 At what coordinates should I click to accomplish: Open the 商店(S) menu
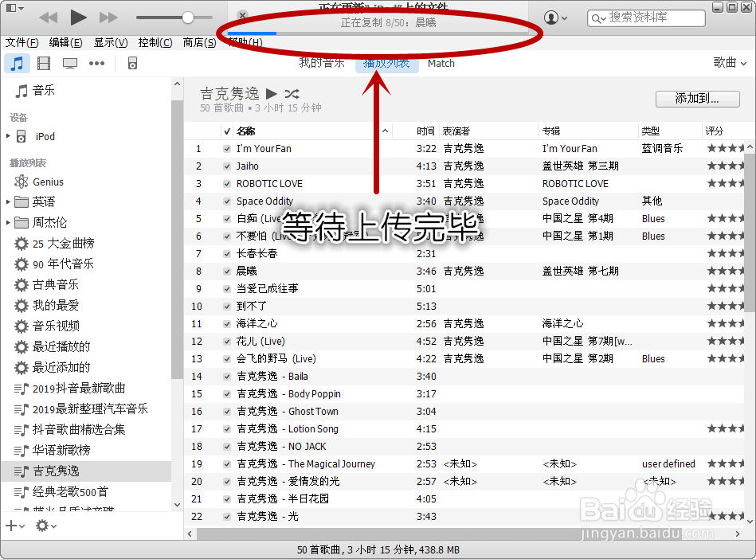pyautogui.click(x=200, y=42)
